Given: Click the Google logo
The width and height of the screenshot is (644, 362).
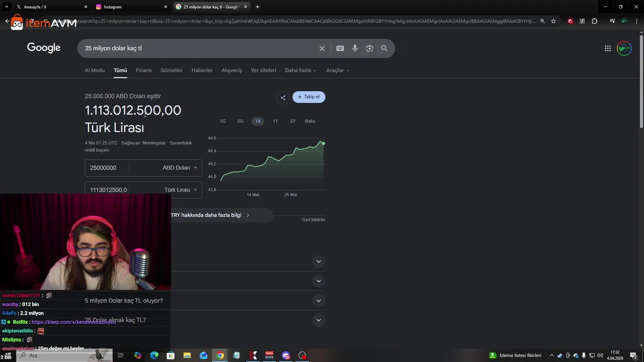Looking at the screenshot, I should coord(44,48).
